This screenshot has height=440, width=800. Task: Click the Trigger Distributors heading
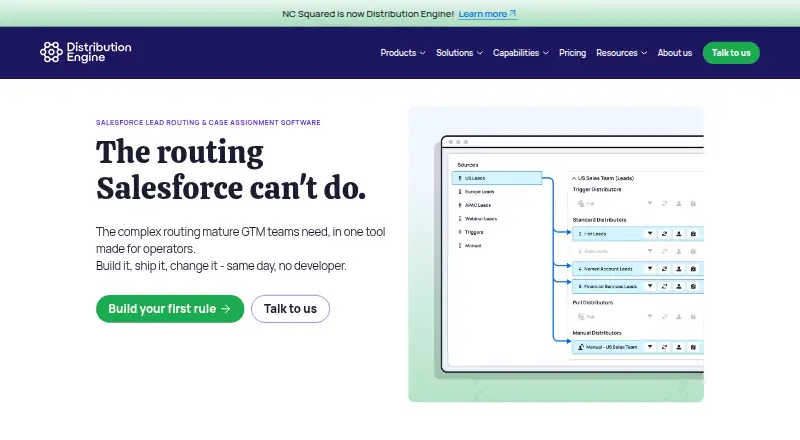point(597,189)
